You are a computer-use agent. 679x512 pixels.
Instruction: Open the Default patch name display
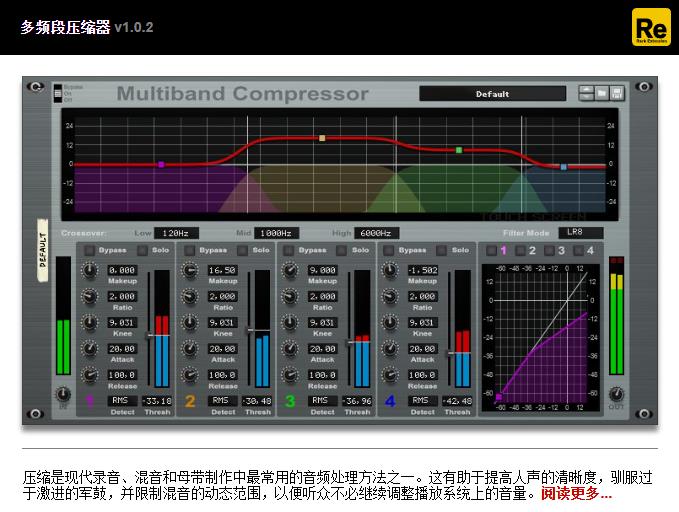point(492,94)
